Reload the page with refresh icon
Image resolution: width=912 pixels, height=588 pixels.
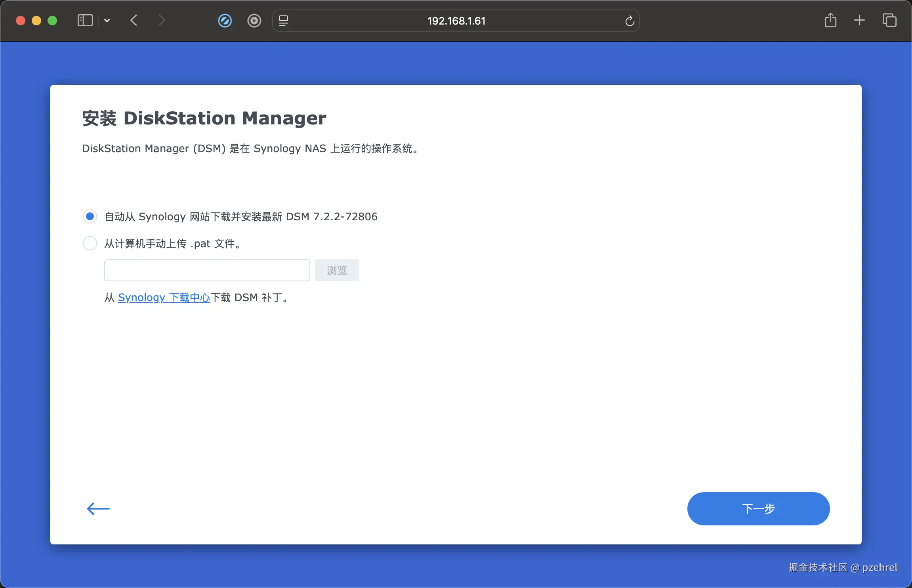click(630, 21)
